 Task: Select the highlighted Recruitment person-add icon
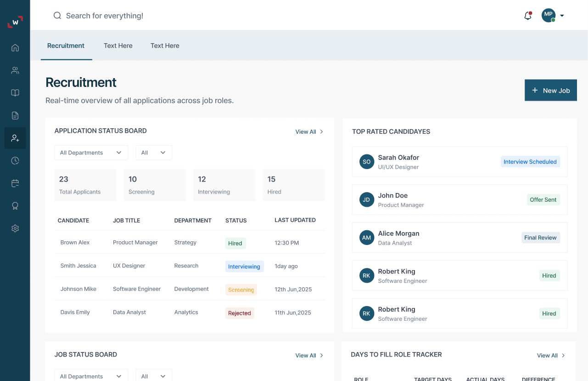(x=15, y=138)
